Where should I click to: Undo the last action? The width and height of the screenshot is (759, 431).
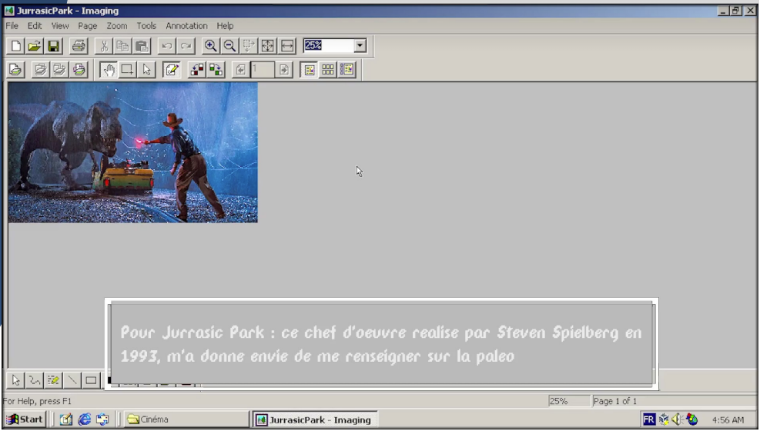(x=167, y=46)
